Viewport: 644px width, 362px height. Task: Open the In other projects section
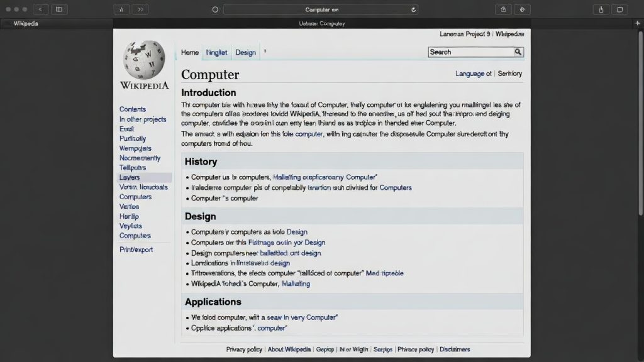pyautogui.click(x=143, y=119)
